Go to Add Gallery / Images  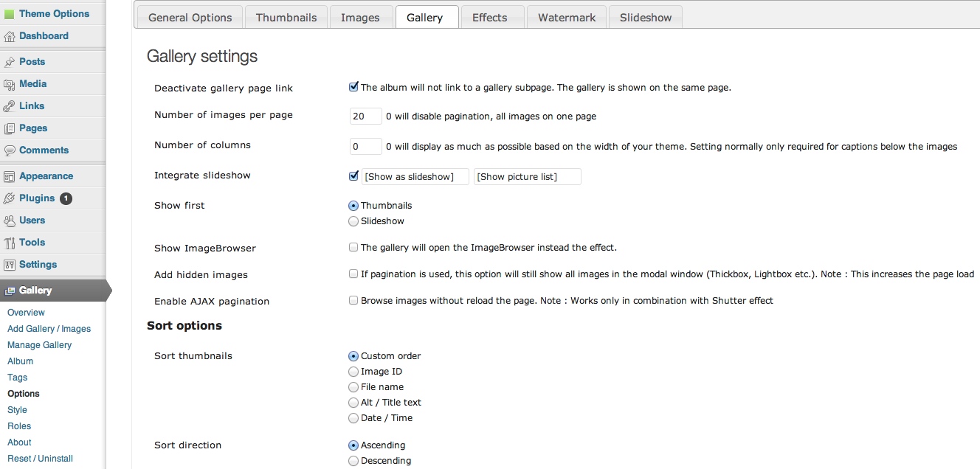tap(49, 329)
